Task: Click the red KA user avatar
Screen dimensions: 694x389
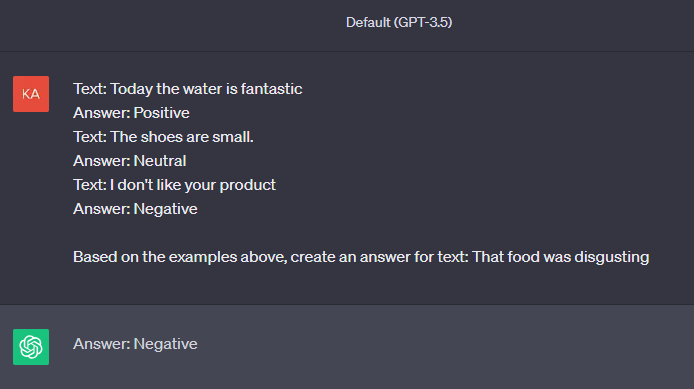Action: 31,94
